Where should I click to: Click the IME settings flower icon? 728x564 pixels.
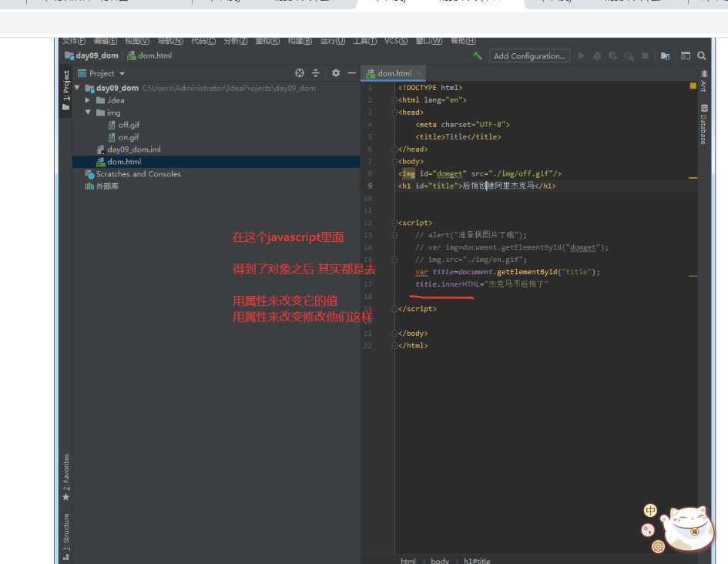click(x=658, y=547)
